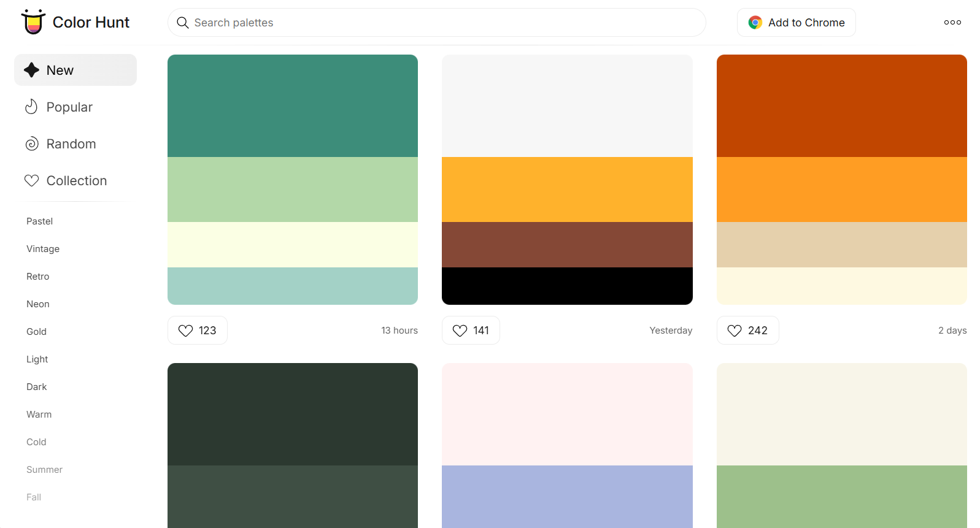Filter by Gold tag

[36, 332]
